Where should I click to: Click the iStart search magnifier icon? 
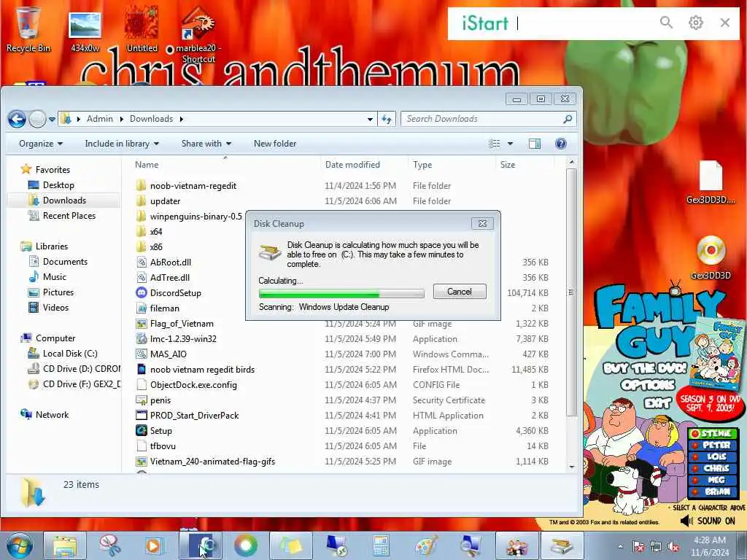[666, 23]
